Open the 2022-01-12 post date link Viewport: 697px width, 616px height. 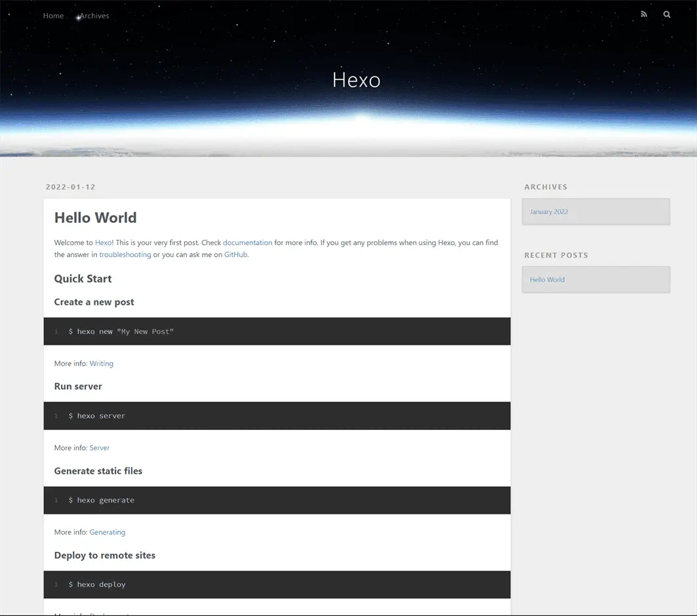pos(70,187)
